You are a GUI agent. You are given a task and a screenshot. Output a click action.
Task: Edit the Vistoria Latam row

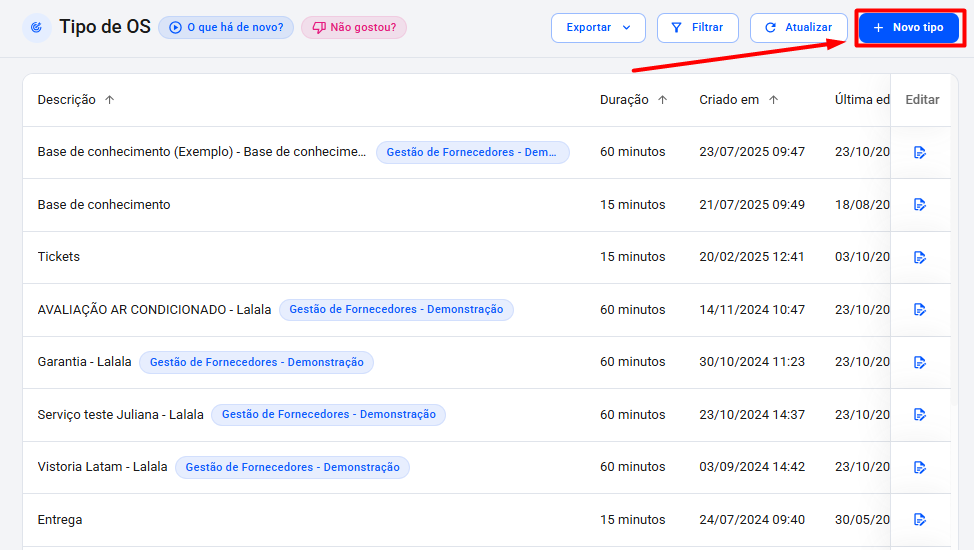coord(920,467)
